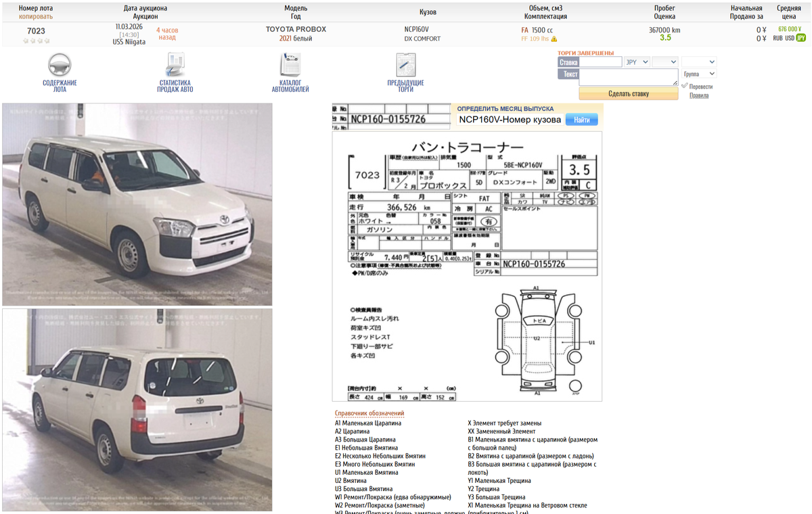
Task: Click копировать under Номер лота
Action: pos(36,16)
